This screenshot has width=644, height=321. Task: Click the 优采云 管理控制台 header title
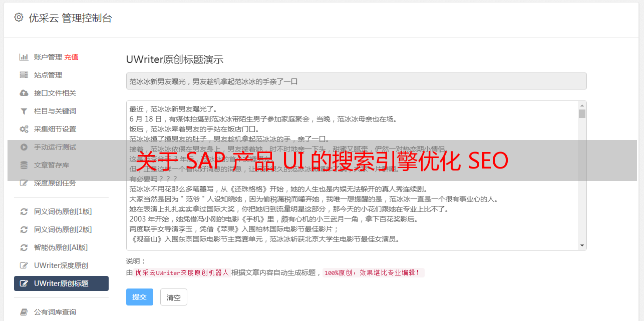click(70, 18)
